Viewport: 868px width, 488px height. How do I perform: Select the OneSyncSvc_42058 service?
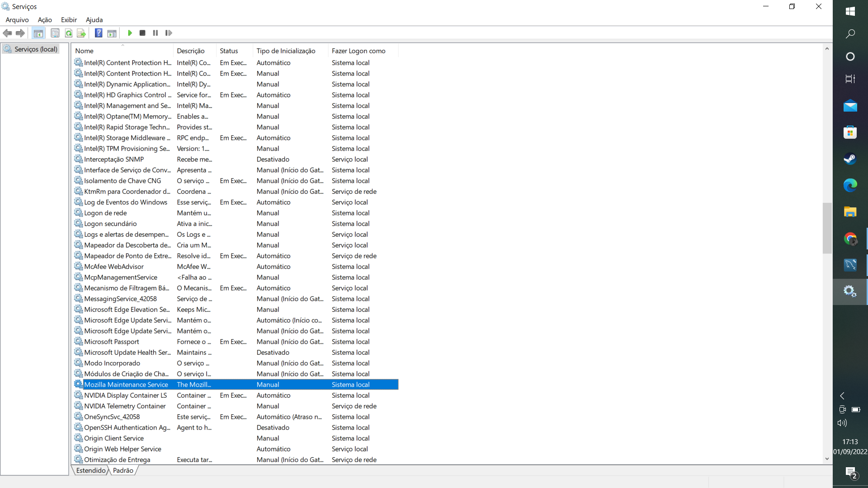tap(236, 417)
